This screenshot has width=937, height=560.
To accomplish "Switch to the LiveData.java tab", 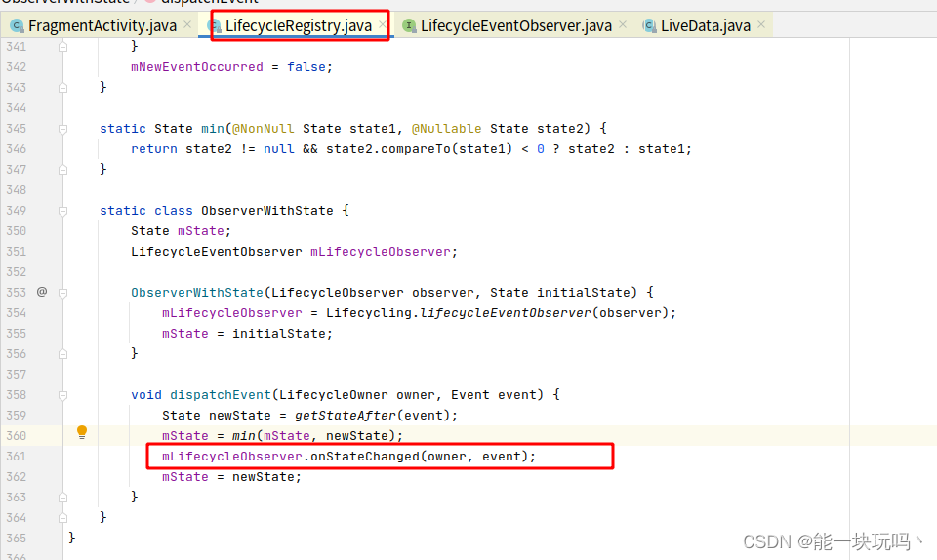I will 705,25.
